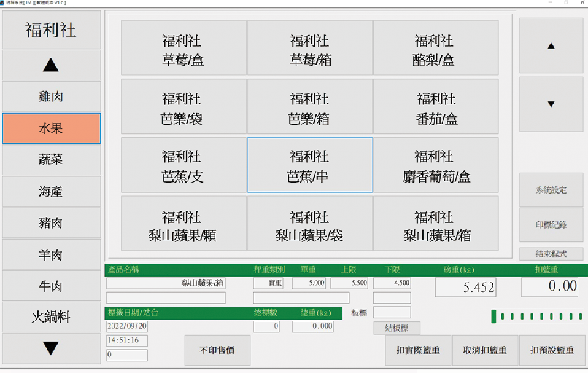Click 取消扣籃重 to cancel tare
Viewport: 588px width, 373px height.
[x=484, y=350]
